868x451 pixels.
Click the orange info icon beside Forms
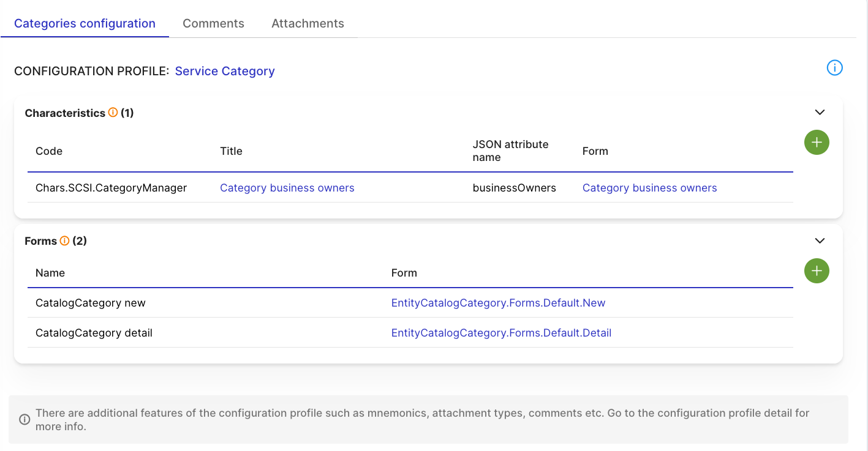(x=64, y=241)
